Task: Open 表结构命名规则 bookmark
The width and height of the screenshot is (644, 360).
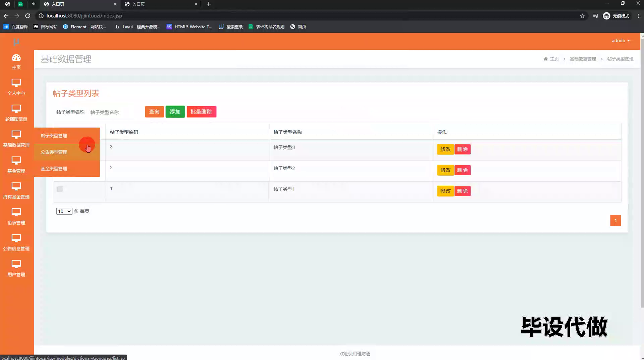Action: [266, 27]
